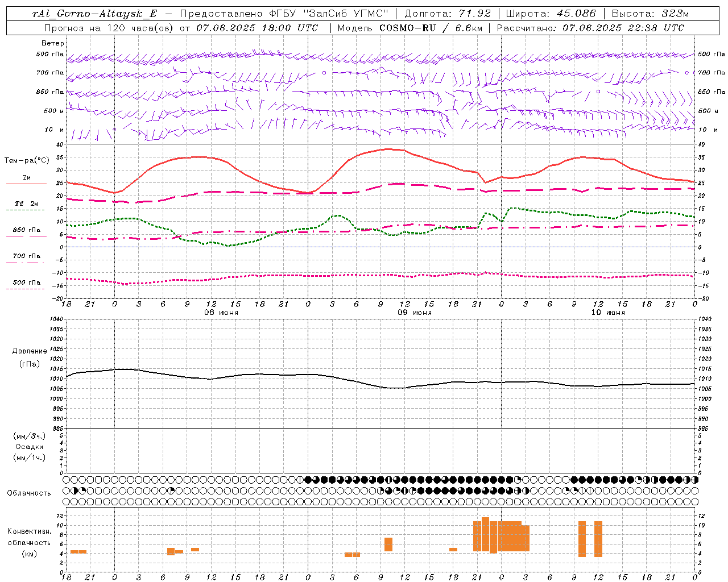
Task: Click the 500 гПа wind level label on the left
Action: point(51,55)
